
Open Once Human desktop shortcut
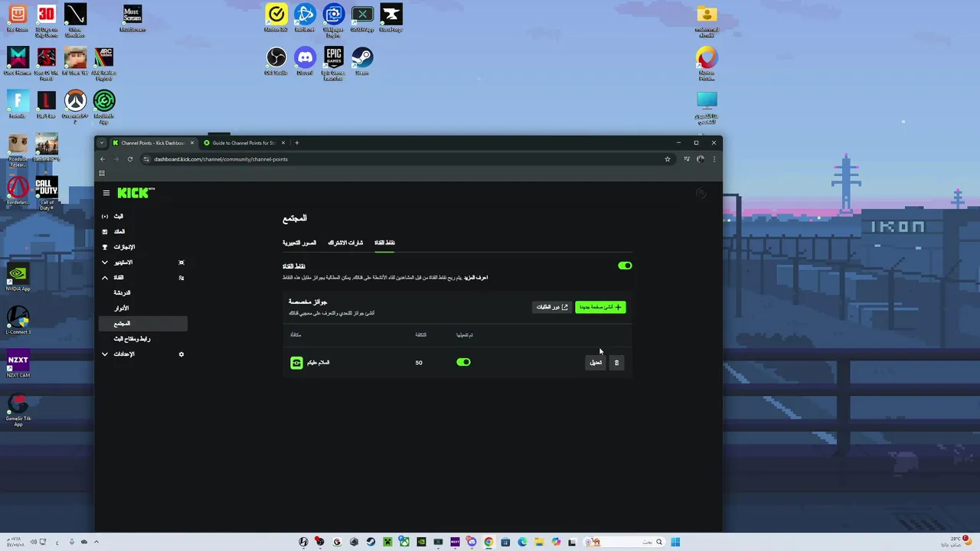point(18,61)
